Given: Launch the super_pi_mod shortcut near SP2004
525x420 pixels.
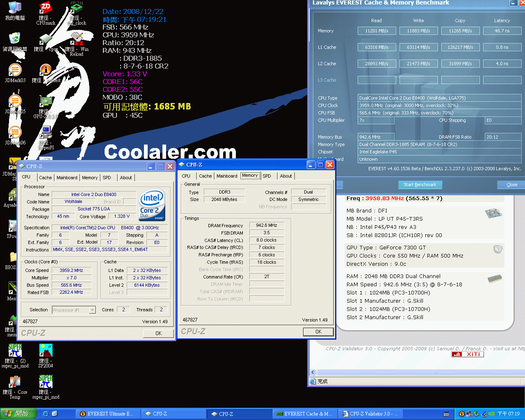Looking at the screenshot, I should click(46, 387).
